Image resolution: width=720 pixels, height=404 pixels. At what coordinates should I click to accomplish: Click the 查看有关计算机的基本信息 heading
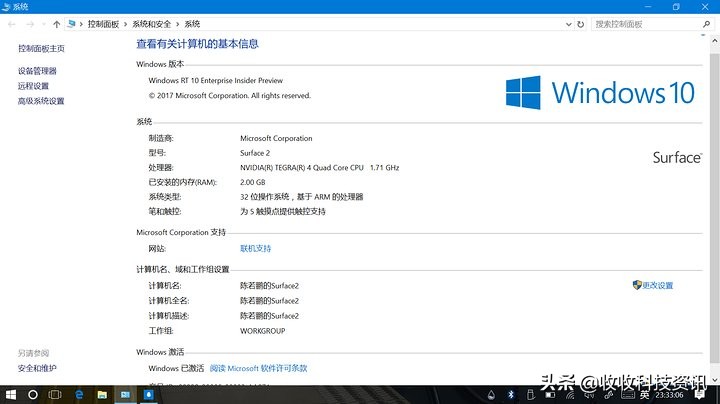[197, 44]
